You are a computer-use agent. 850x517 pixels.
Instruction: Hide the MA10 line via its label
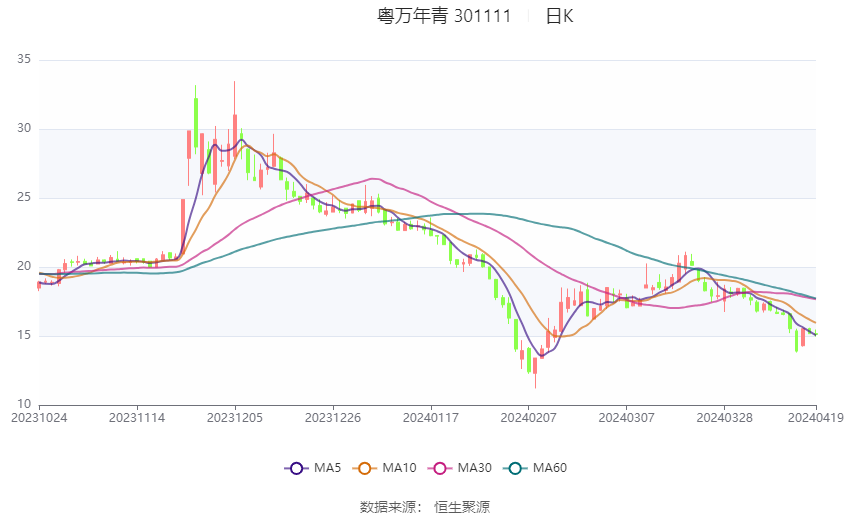click(x=399, y=468)
